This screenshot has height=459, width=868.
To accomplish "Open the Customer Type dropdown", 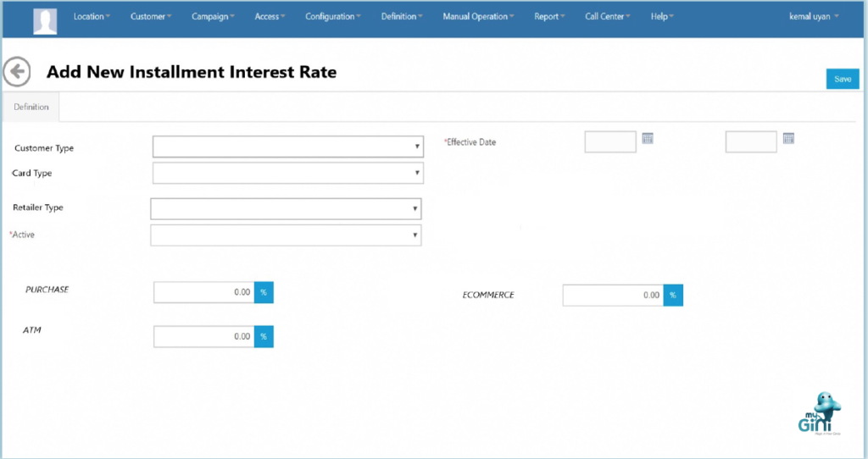I will pyautogui.click(x=288, y=147).
